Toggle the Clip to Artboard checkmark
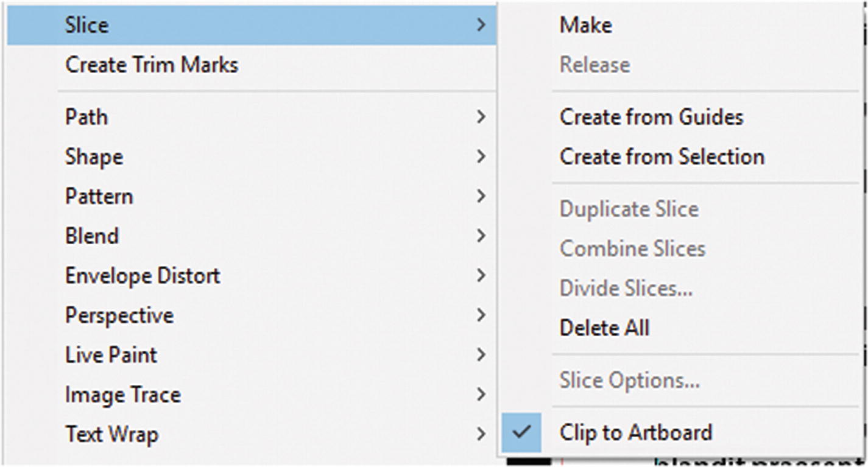 pos(522,432)
